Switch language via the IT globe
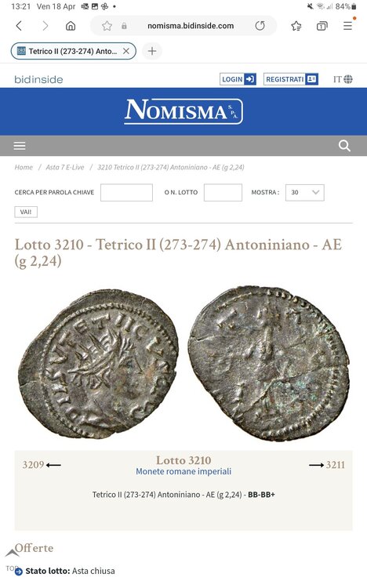The height and width of the screenshot is (588, 367). [x=343, y=79]
